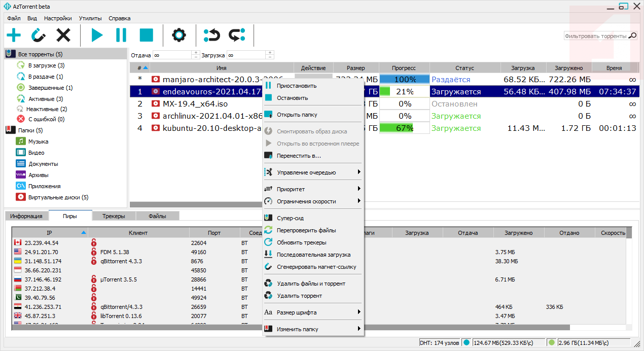Sort torrents by Размер column header

point(355,68)
